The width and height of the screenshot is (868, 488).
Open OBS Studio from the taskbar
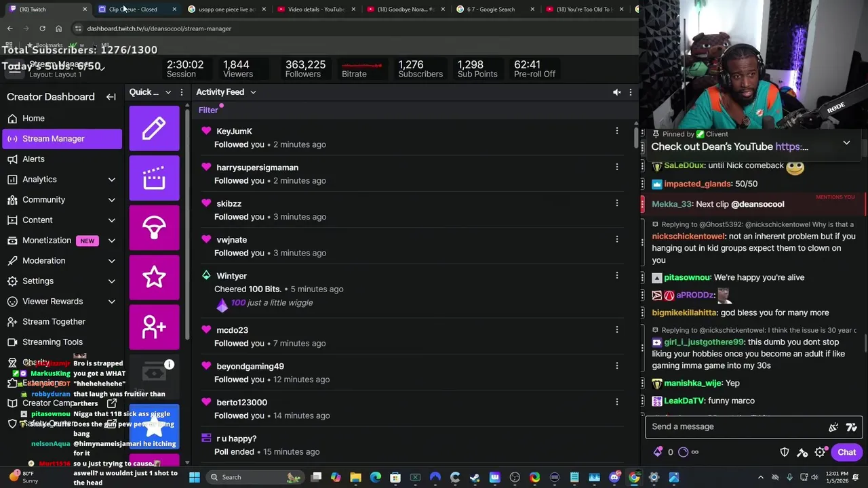[x=515, y=477]
